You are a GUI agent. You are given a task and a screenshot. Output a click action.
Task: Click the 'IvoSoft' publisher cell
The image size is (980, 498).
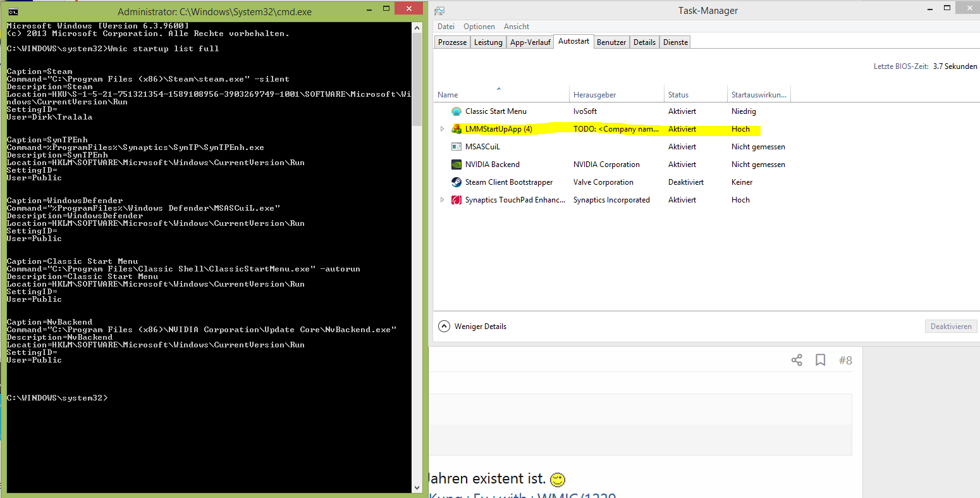[x=585, y=111]
